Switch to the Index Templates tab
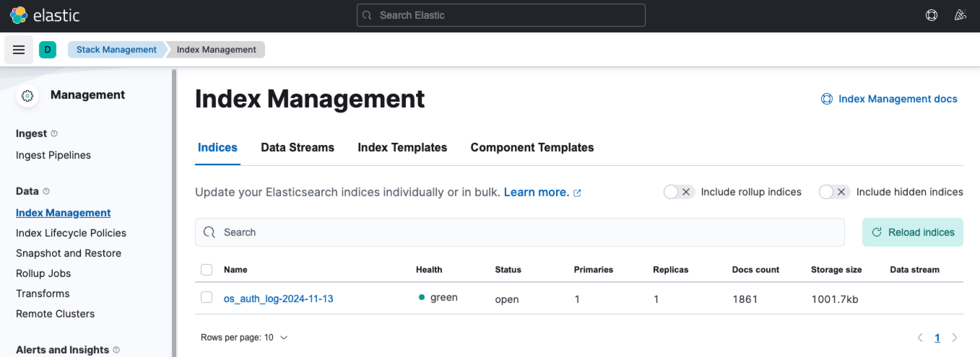 [x=402, y=147]
